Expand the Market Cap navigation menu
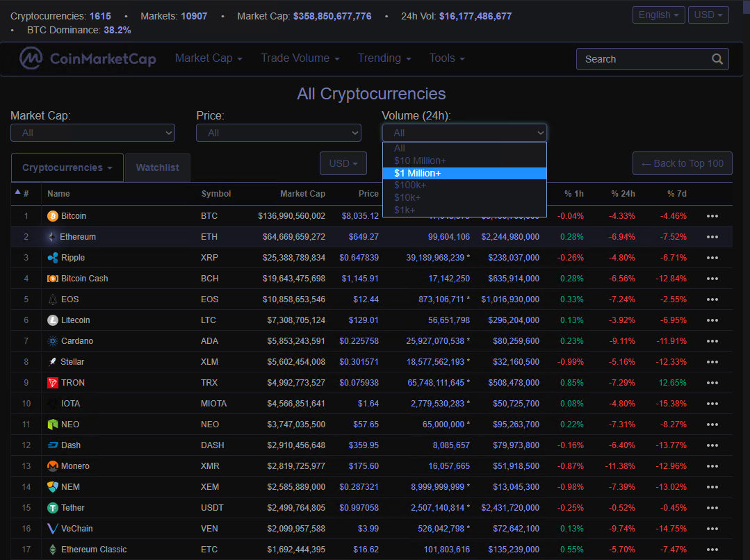Screen dimensions: 750x560 (x=209, y=58)
